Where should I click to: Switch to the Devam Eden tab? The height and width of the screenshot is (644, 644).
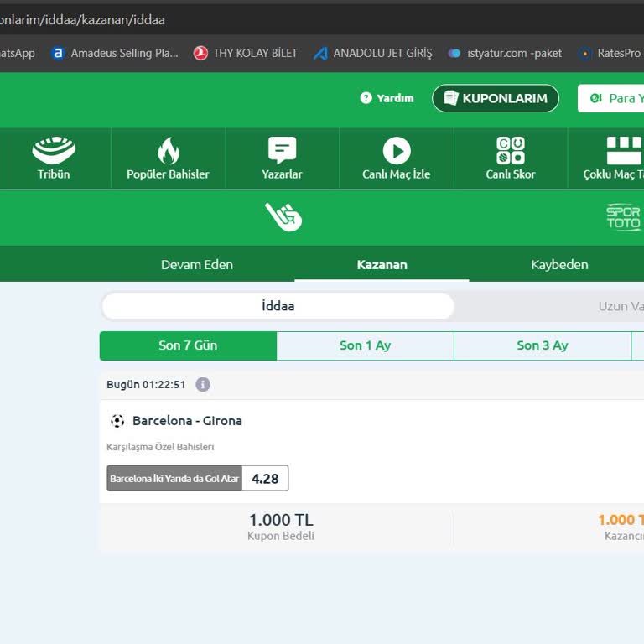[197, 265]
